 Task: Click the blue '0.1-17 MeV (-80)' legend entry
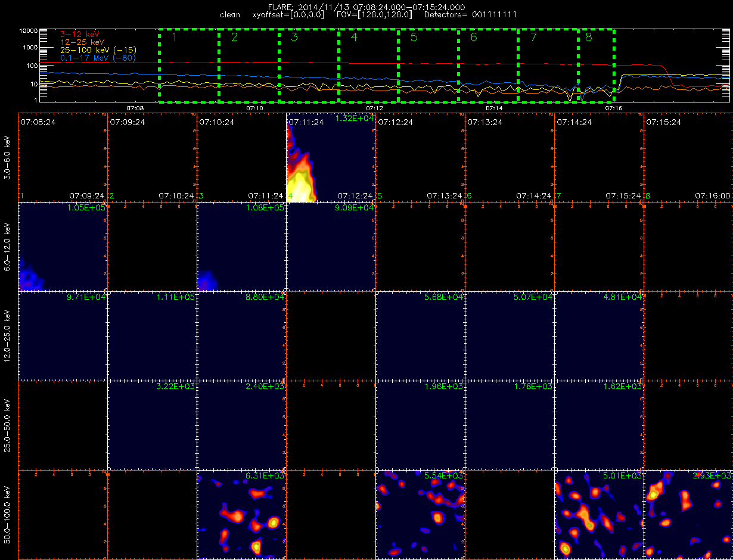98,58
